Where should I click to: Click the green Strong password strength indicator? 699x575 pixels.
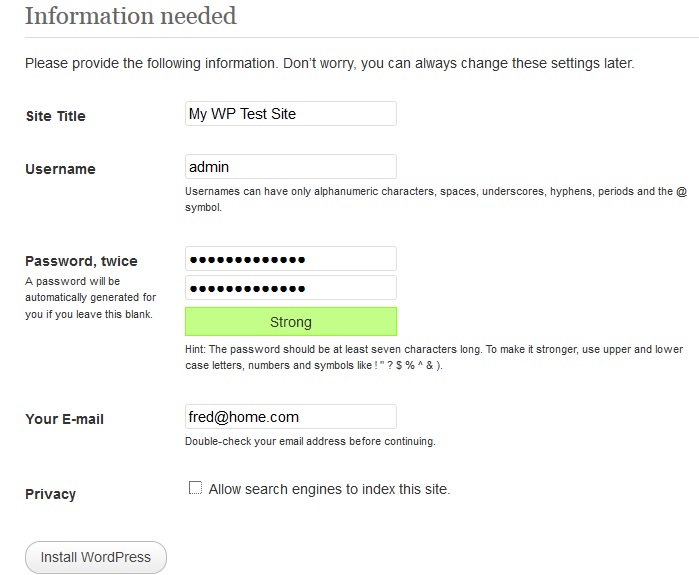point(290,322)
